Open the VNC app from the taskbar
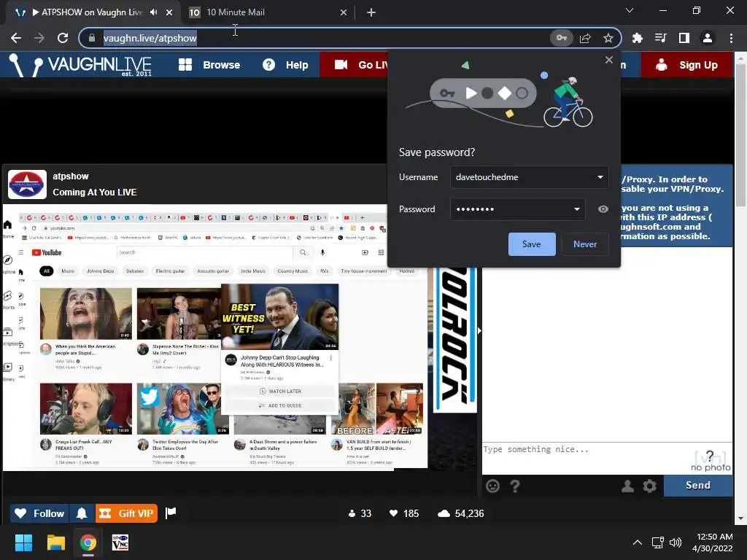 pyautogui.click(x=120, y=542)
